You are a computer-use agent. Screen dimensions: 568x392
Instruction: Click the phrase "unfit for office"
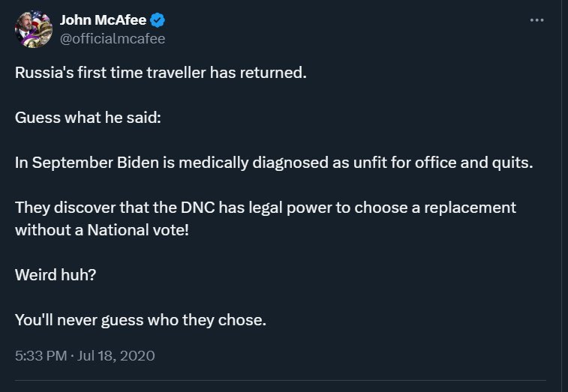pos(401,163)
